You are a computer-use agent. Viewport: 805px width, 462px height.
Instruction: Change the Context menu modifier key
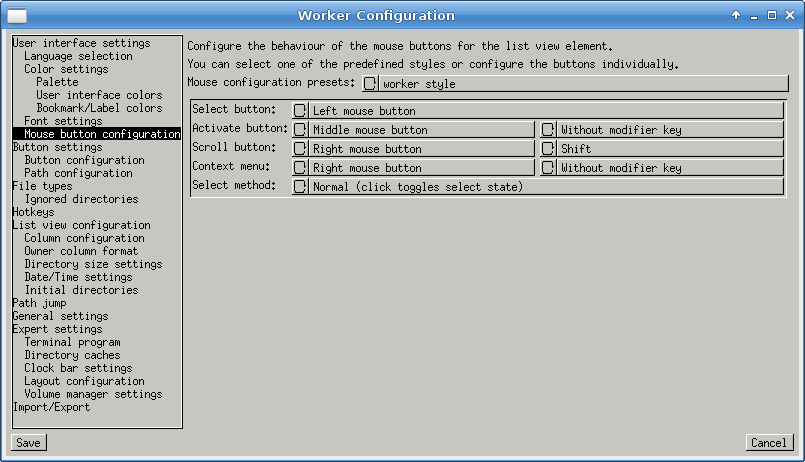click(669, 168)
